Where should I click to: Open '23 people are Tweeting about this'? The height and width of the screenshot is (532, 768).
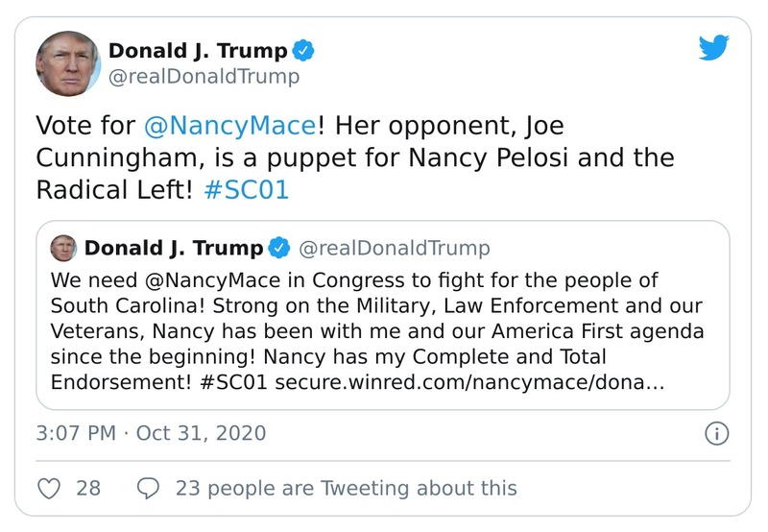click(346, 488)
